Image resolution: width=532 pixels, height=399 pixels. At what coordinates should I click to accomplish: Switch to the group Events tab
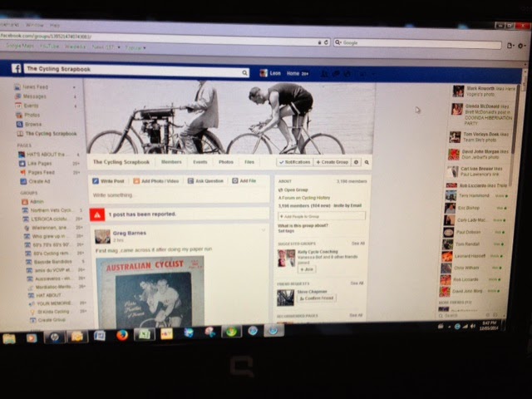point(199,162)
